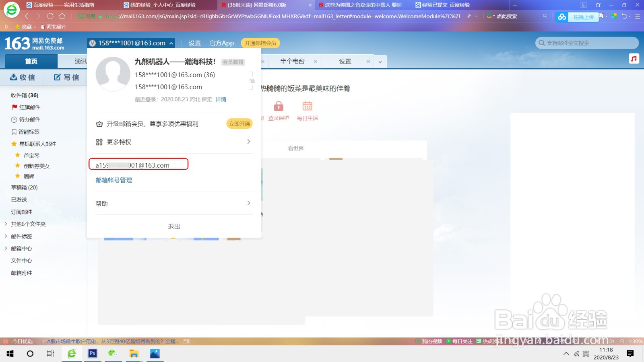Expand 其他6个文件夹 in the sidebar
The width and height of the screenshot is (644, 362).
(x=6, y=224)
